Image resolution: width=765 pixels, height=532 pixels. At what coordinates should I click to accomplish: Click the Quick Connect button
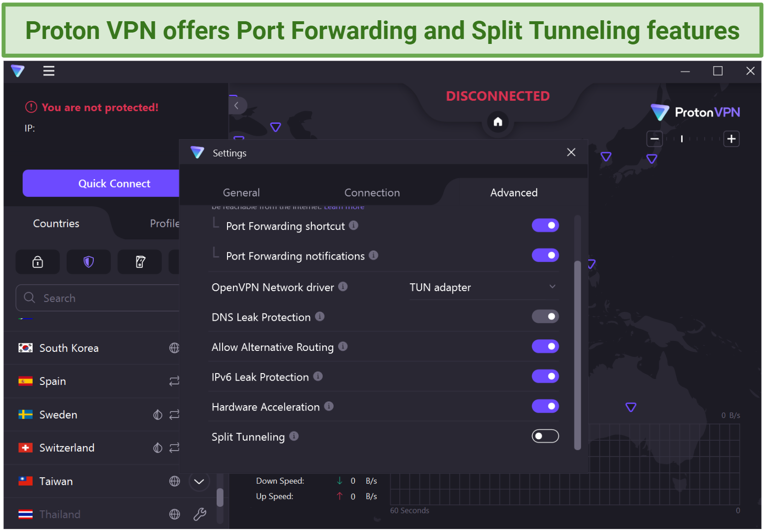pos(101,184)
